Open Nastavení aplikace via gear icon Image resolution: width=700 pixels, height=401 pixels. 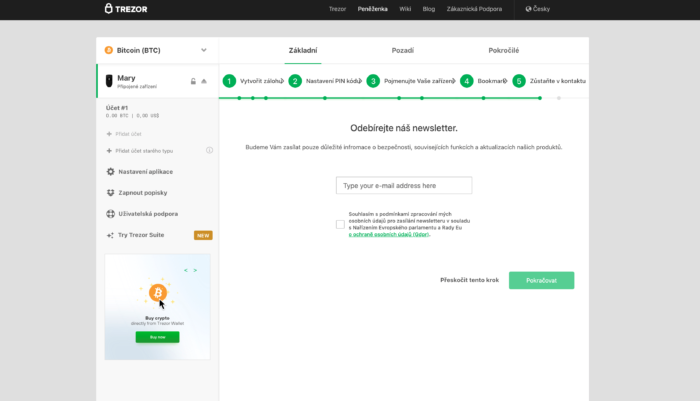(110, 171)
